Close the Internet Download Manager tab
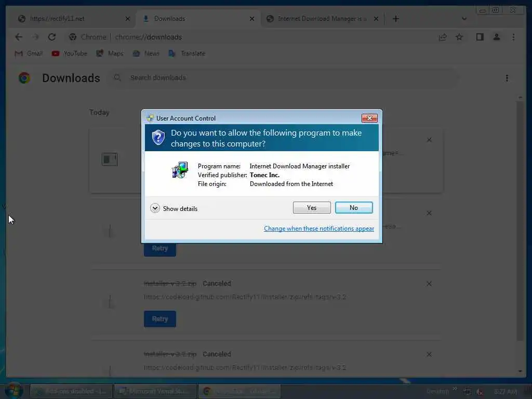Screen dimensions: 532x399 coord(376,19)
